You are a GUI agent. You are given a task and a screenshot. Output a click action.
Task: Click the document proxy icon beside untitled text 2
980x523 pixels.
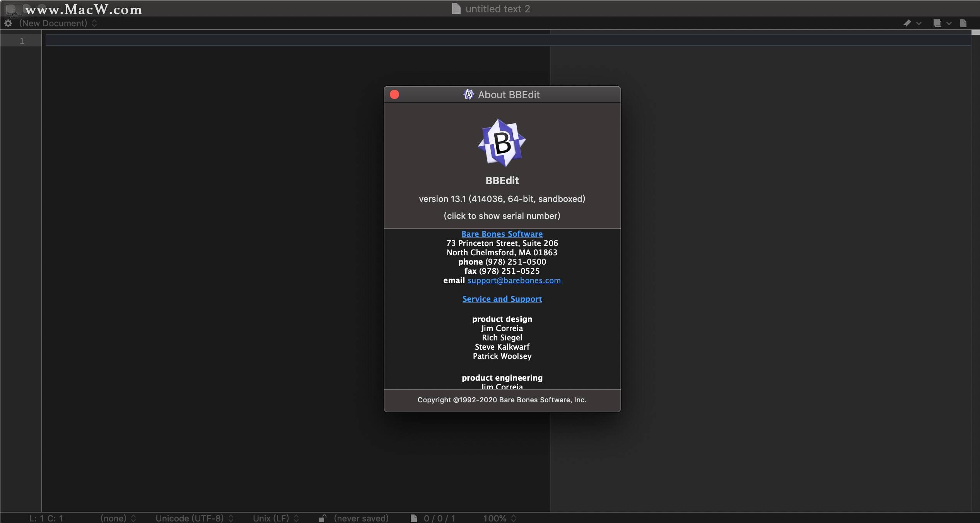[456, 9]
